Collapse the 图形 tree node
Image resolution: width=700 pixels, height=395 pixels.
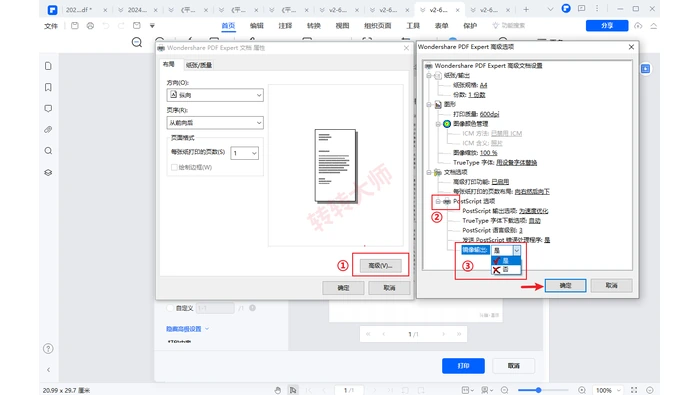[x=429, y=104]
